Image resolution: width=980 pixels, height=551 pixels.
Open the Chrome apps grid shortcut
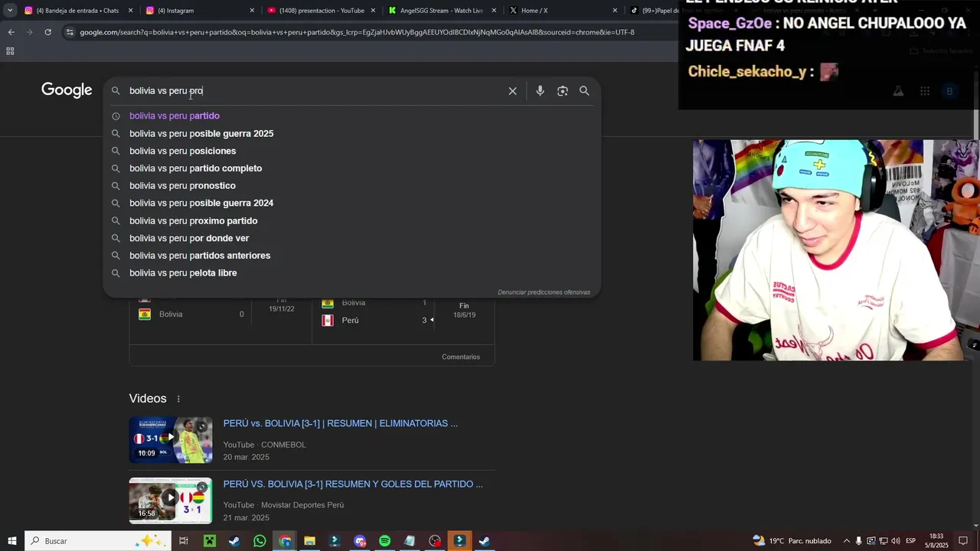click(x=10, y=51)
